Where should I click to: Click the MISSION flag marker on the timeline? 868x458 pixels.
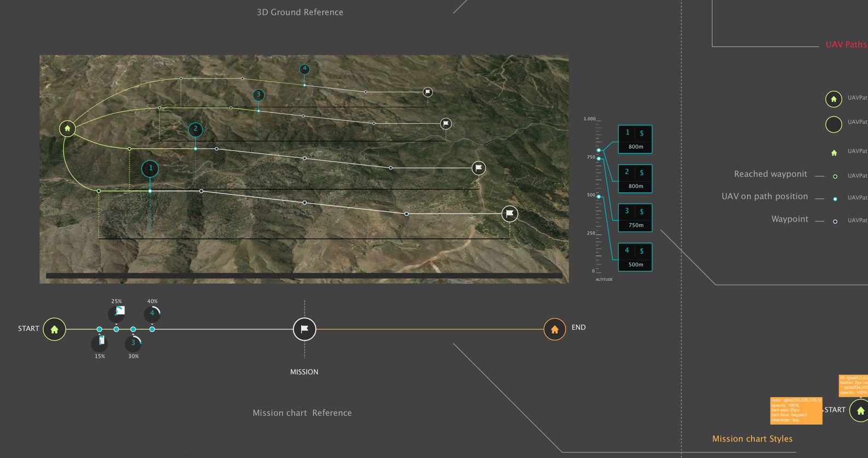[304, 329]
